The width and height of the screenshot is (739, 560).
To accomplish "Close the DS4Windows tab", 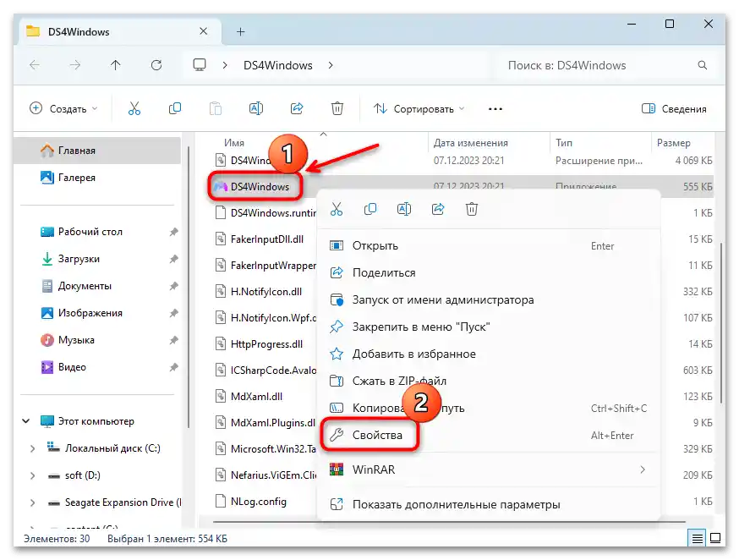I will tap(203, 31).
